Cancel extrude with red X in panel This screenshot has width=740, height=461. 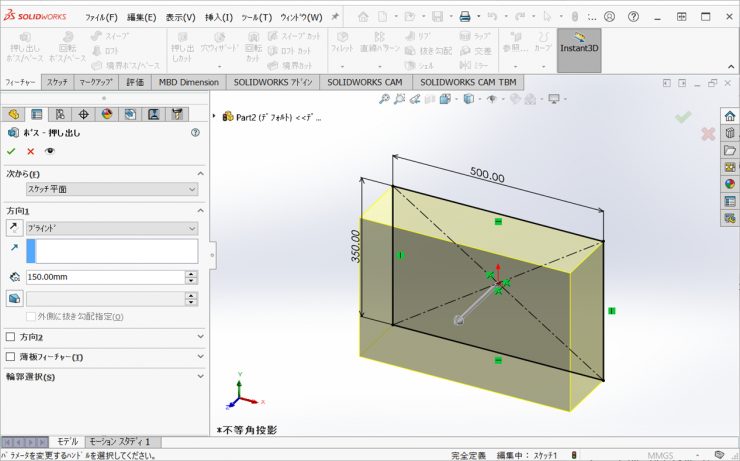pyautogui.click(x=30, y=151)
